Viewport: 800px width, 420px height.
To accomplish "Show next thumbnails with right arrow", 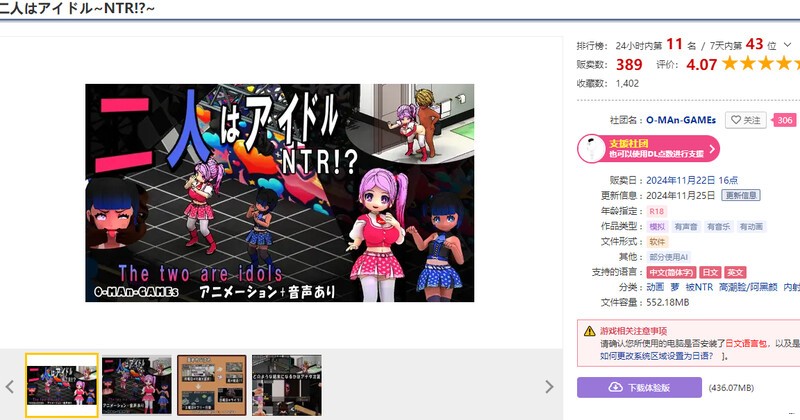I will 549,386.
